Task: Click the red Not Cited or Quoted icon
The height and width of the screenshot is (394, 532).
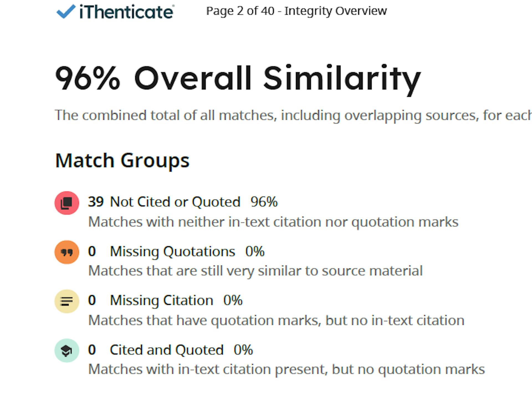Action: (x=67, y=203)
